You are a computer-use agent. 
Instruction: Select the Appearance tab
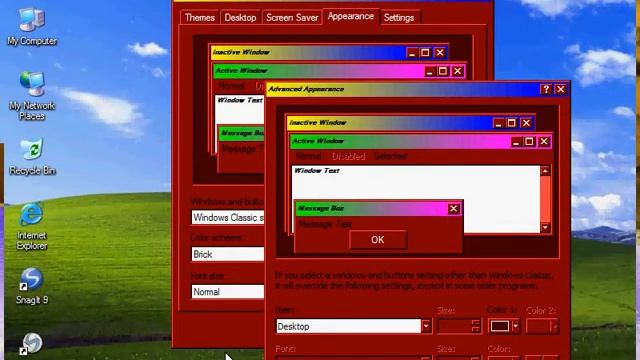(x=351, y=16)
